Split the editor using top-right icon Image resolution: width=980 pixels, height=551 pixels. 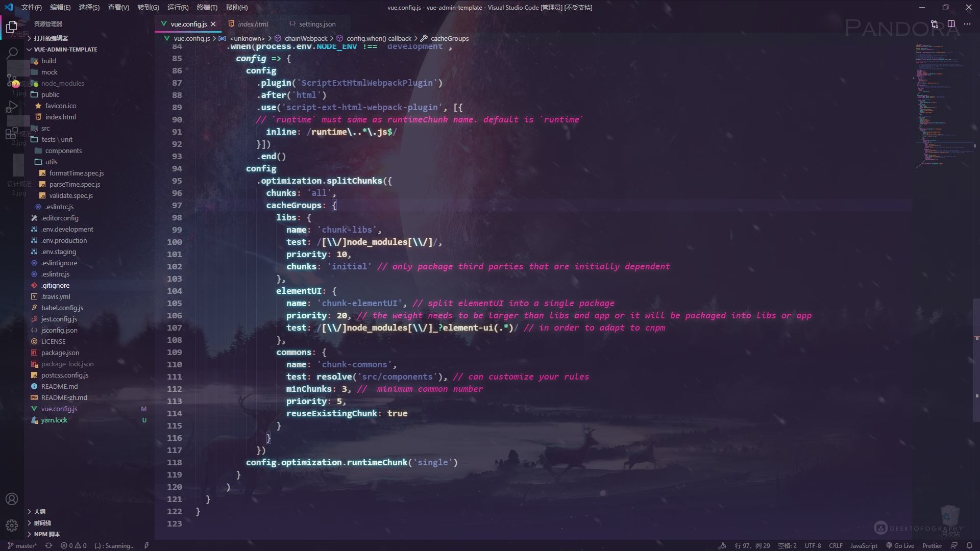pos(950,24)
